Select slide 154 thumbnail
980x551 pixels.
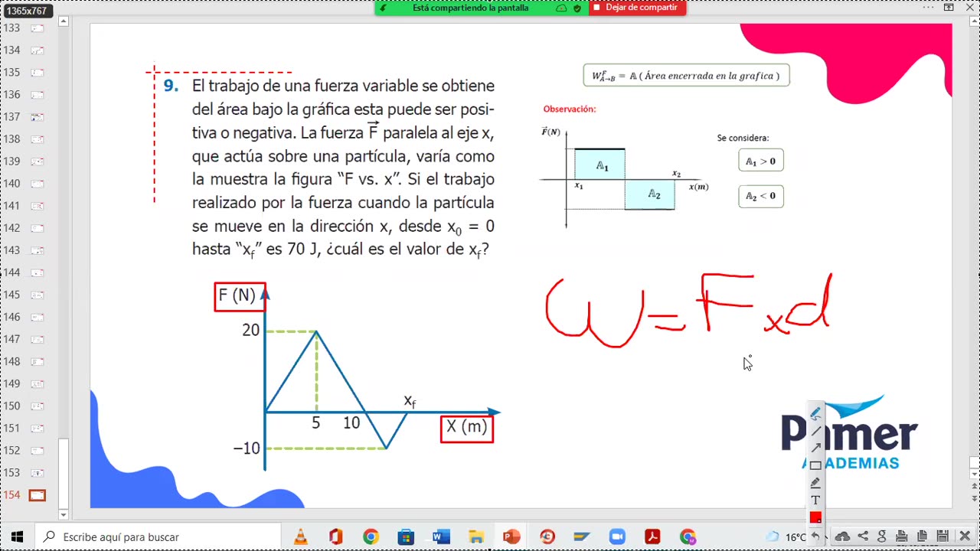pyautogui.click(x=37, y=495)
